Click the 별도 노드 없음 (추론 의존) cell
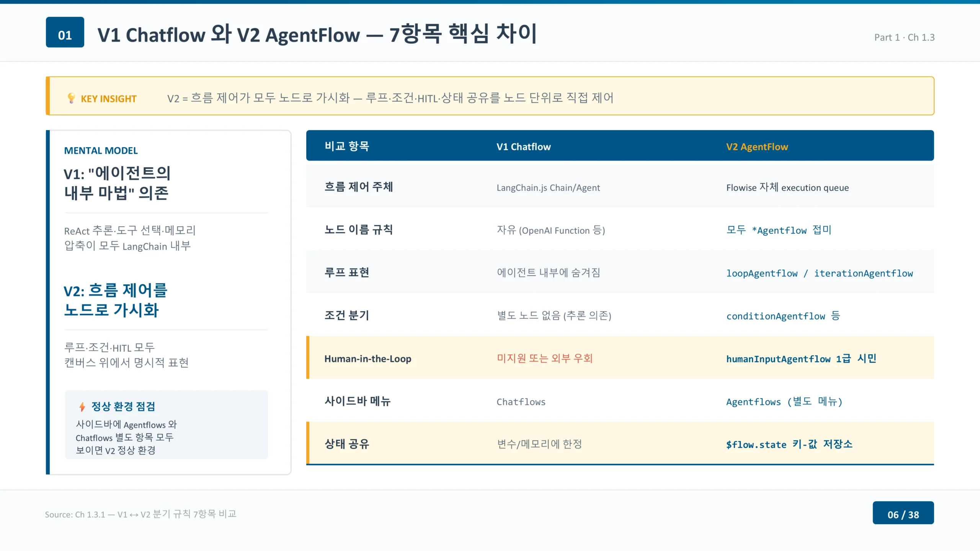Screen dimensions: 980x551 pyautogui.click(x=554, y=315)
